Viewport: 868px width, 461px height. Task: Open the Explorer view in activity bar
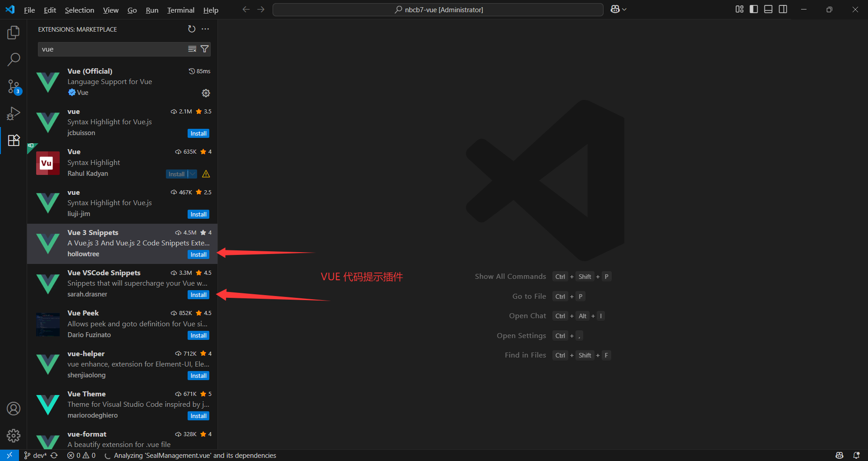[14, 33]
